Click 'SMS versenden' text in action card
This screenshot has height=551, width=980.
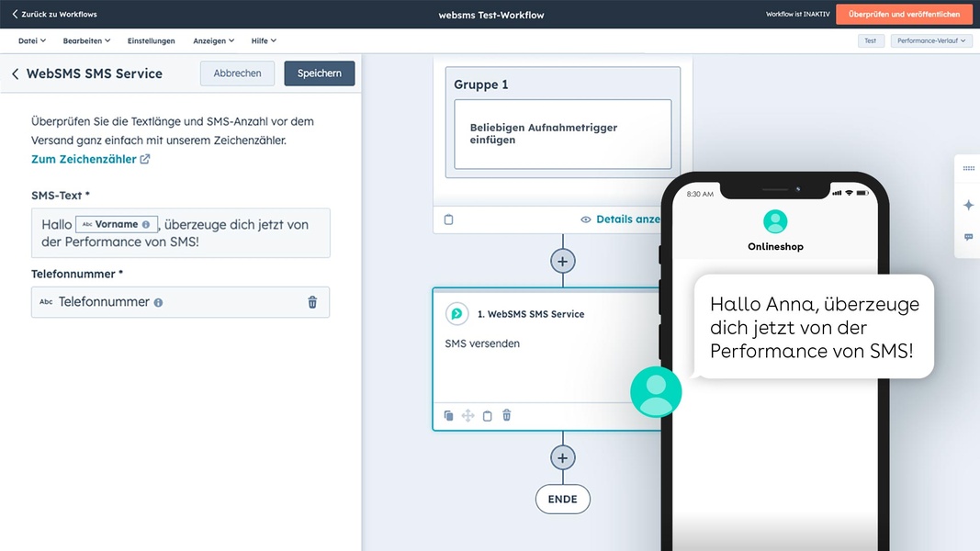click(482, 343)
